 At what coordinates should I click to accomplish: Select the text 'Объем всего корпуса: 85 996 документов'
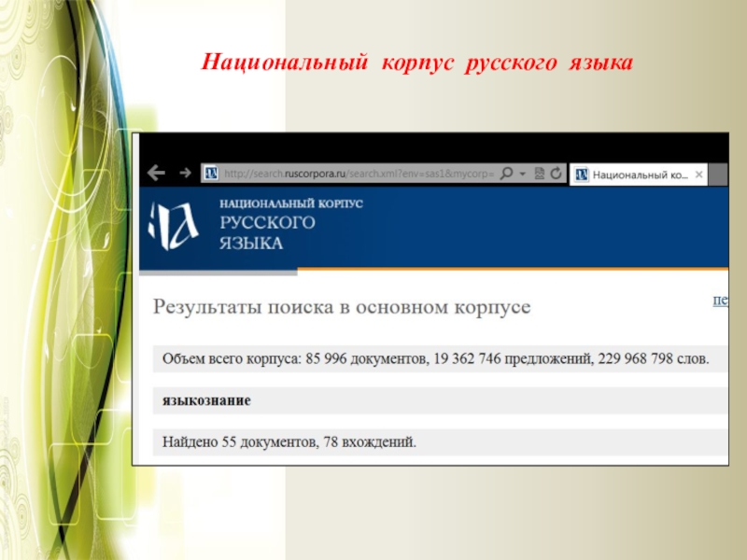pyautogui.click(x=293, y=358)
